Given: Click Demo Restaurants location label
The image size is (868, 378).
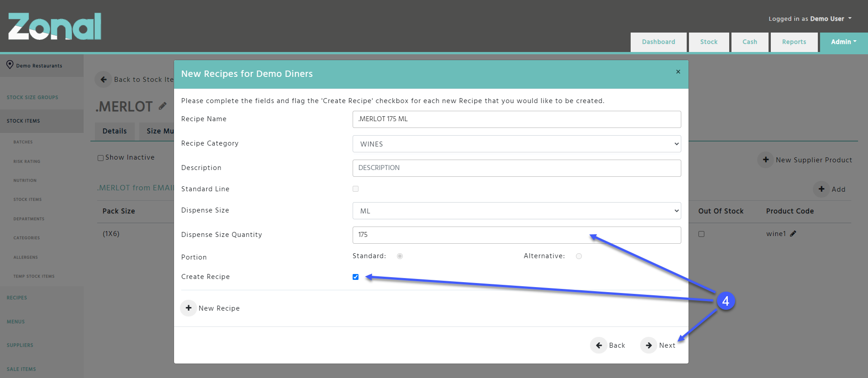Looking at the screenshot, I should tap(39, 66).
